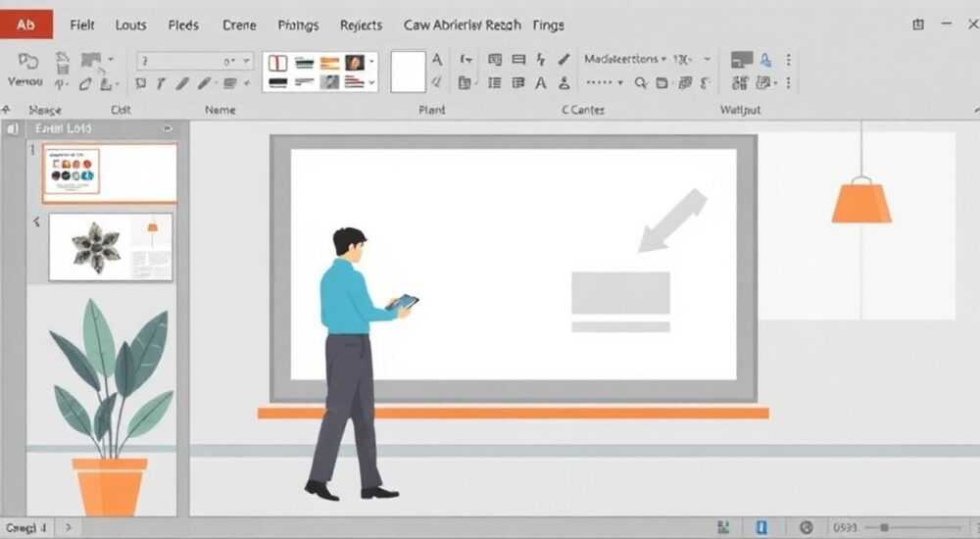Image resolution: width=980 pixels, height=539 pixels.
Task: Adjust the zoom slider handle in status bar
Action: point(884,528)
